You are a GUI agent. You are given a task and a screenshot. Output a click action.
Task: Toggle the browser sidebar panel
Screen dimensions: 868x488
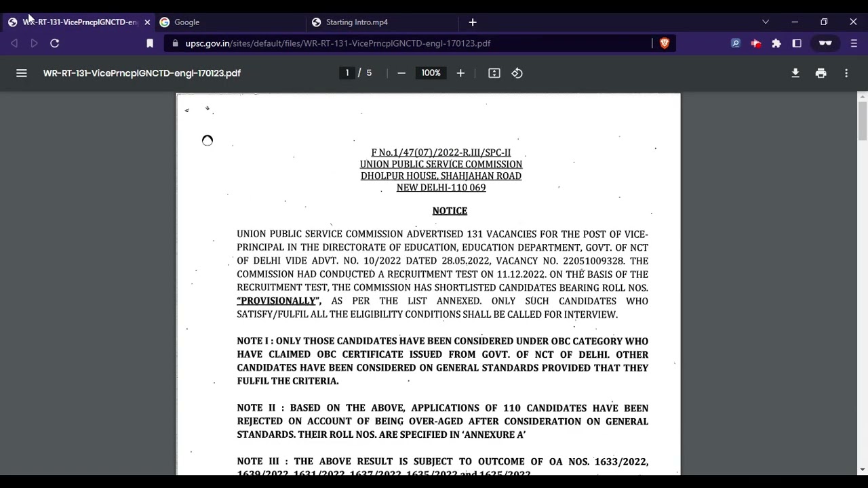(x=797, y=43)
